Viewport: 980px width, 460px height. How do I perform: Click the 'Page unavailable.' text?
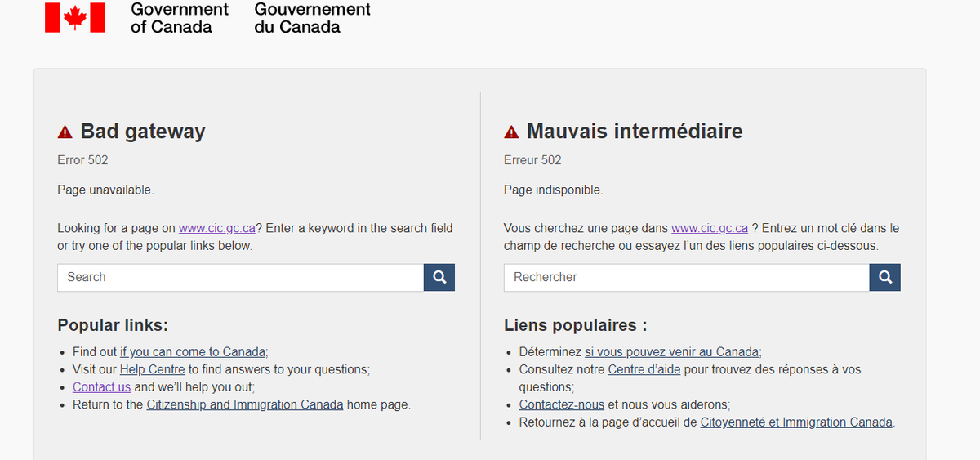coord(105,190)
